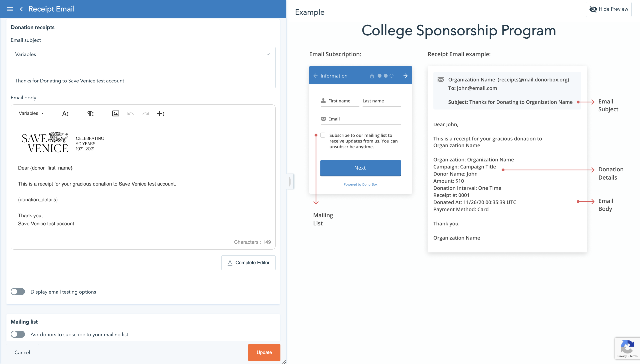Open paragraph formatting options in editor
Viewport: 640px width, 364px height.
coord(90,114)
